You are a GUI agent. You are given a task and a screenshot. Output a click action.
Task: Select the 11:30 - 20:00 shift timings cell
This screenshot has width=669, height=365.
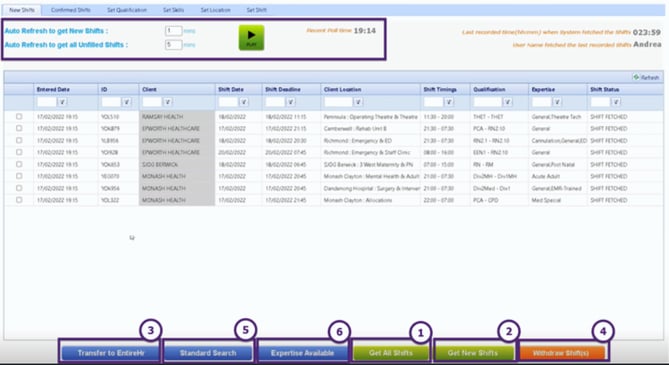[445, 117]
